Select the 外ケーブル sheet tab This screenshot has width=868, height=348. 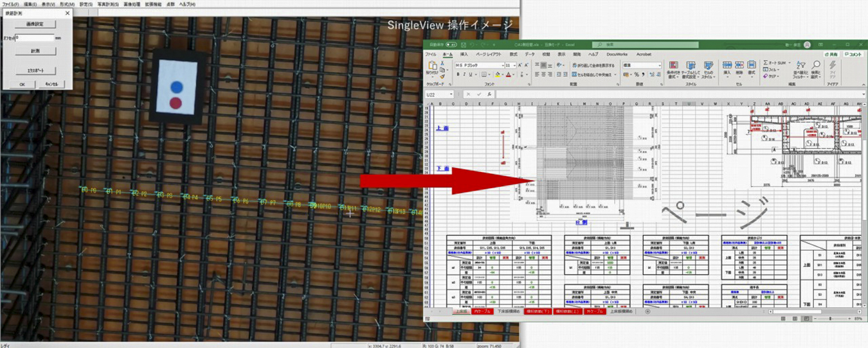[x=594, y=311]
